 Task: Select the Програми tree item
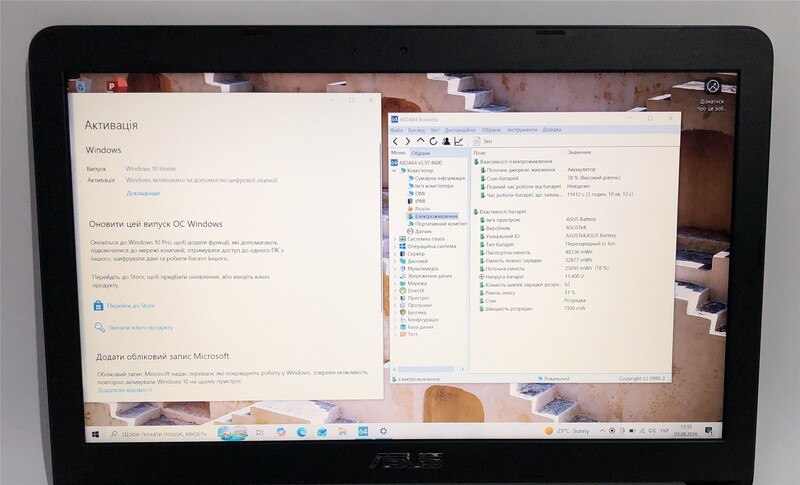419,305
